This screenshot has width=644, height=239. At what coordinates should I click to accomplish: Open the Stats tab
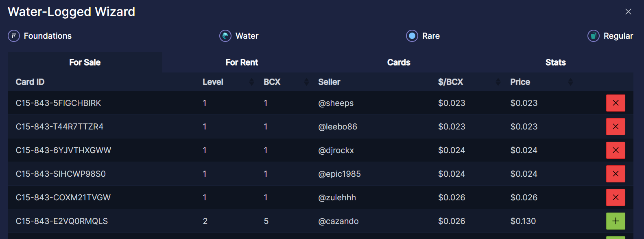tap(555, 62)
